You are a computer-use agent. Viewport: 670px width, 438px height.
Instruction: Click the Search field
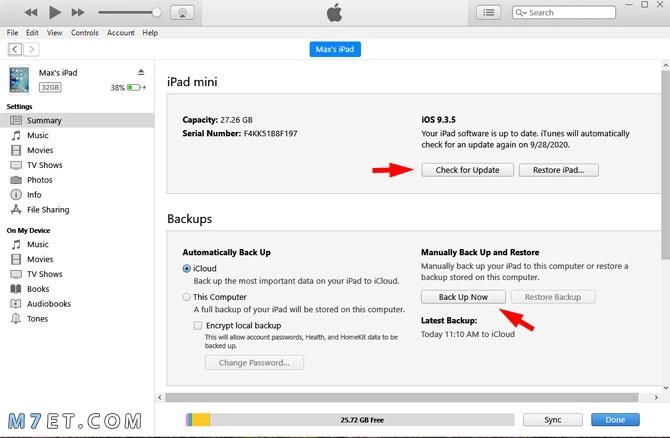point(564,12)
